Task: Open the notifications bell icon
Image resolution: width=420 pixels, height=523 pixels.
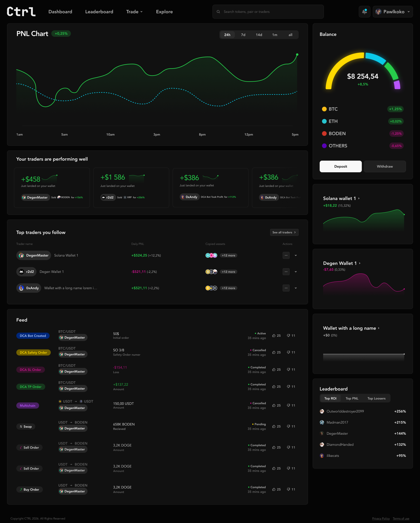Action: pos(364,12)
